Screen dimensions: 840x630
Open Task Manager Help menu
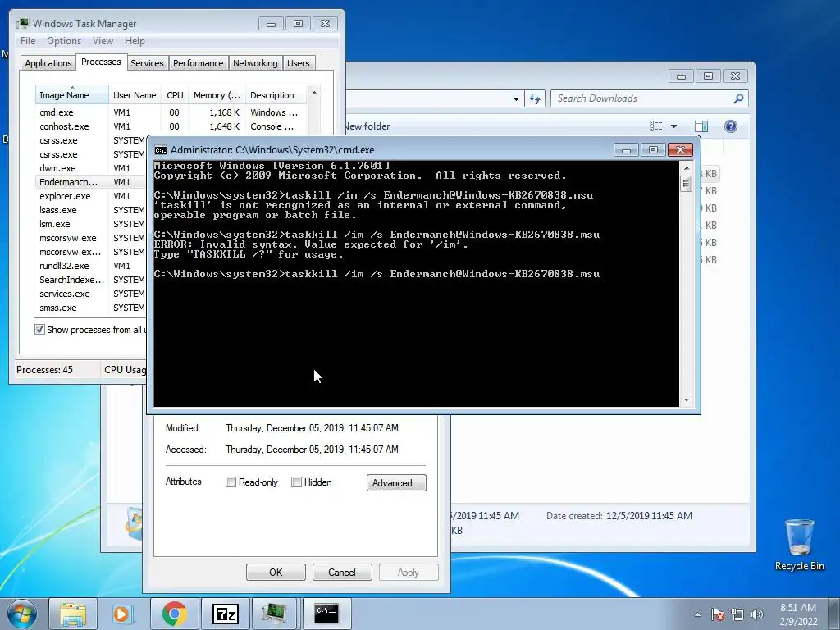(135, 41)
